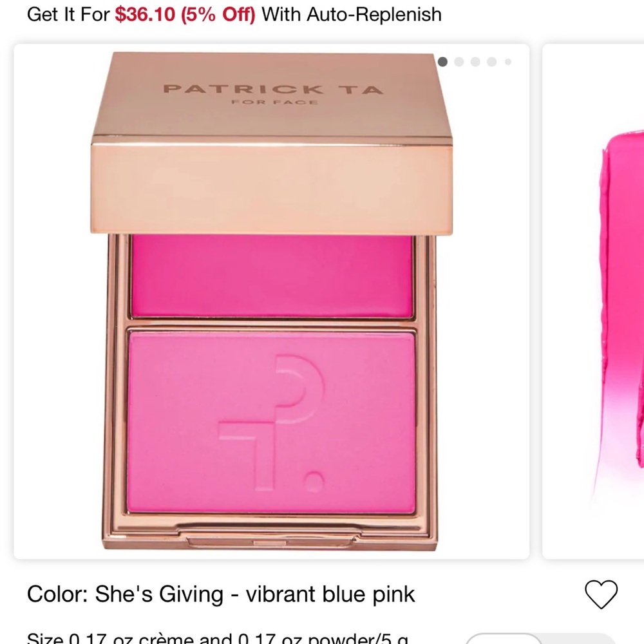Select the third carousel dot
Image resolution: width=644 pixels, height=644 pixels.
(475, 62)
